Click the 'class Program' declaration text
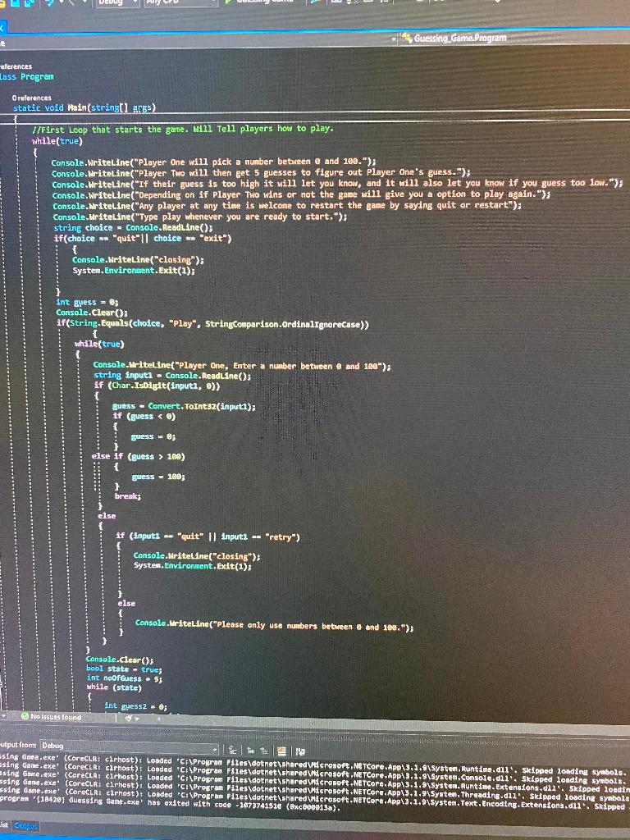Image resolution: width=630 pixels, height=840 pixels. tap(27, 76)
